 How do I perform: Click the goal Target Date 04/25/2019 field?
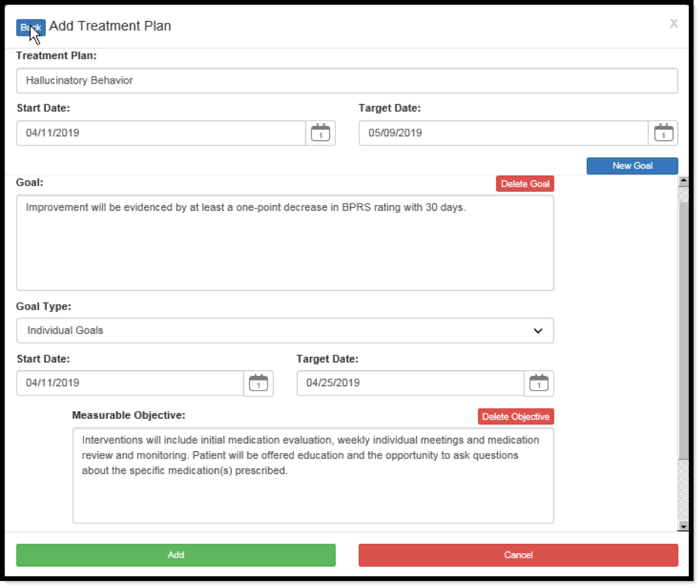(x=410, y=383)
